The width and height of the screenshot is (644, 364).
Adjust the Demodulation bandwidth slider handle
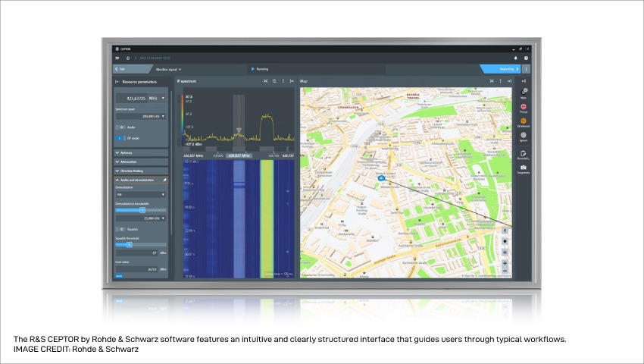142,210
